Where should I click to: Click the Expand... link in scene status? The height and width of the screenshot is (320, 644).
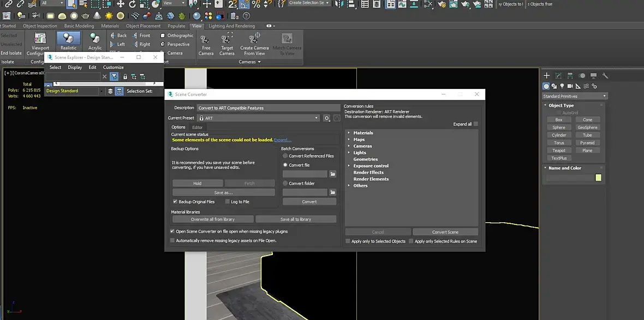[282, 140]
